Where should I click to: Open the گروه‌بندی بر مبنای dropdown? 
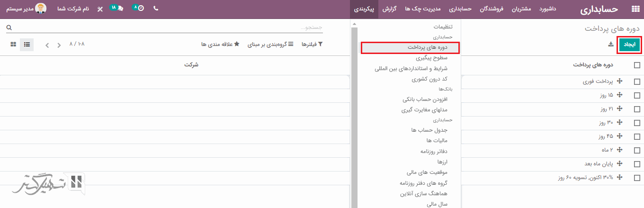tap(270, 44)
